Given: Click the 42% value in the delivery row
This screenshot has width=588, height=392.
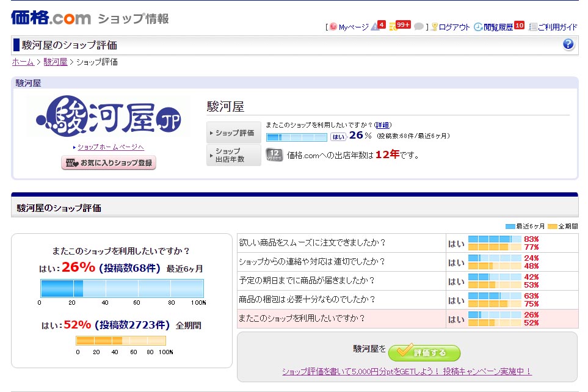Looking at the screenshot, I should point(531,277).
